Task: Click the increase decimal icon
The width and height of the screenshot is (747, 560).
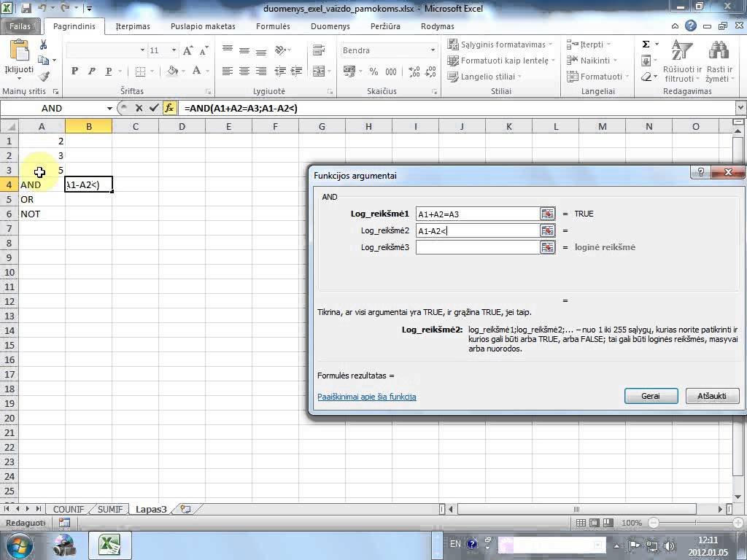Action: pyautogui.click(x=414, y=71)
